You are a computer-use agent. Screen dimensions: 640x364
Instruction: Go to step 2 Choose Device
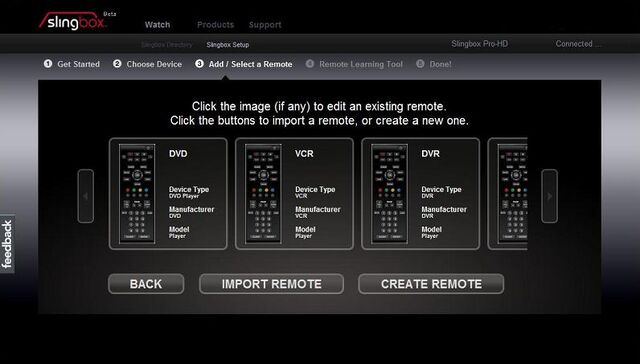147,64
